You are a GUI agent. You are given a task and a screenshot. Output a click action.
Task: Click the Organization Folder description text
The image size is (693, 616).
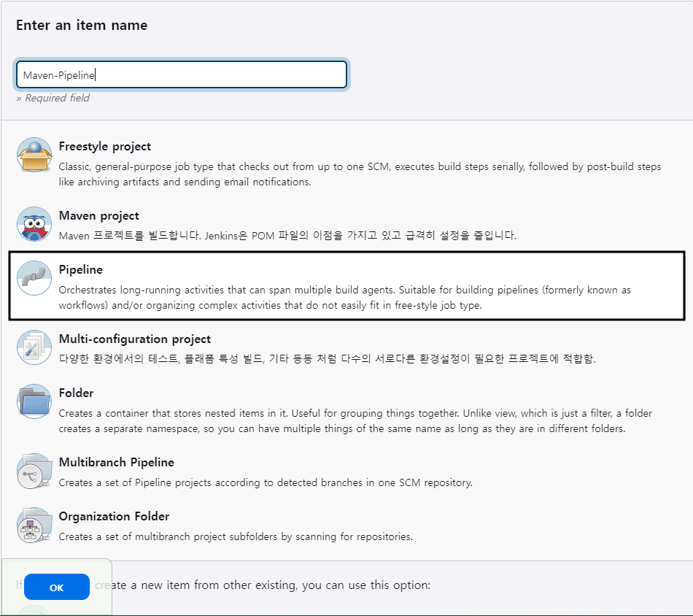[x=236, y=536]
